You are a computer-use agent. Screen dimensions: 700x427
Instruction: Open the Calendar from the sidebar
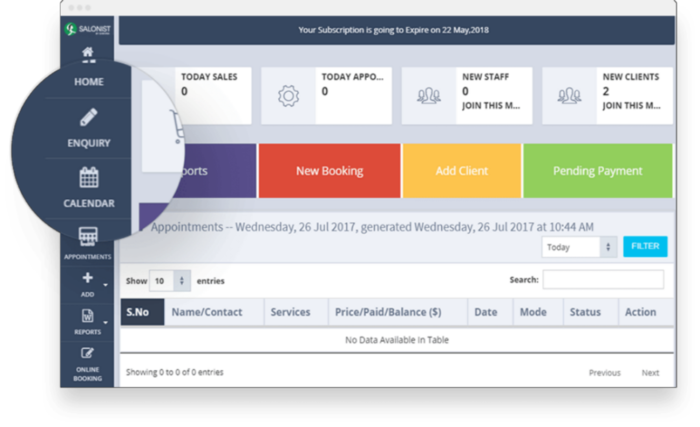(88, 180)
